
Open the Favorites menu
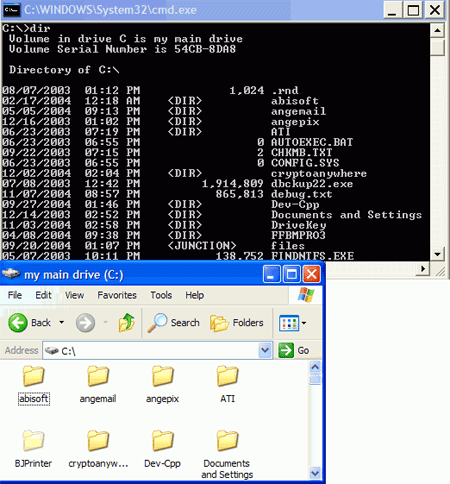[x=117, y=295]
